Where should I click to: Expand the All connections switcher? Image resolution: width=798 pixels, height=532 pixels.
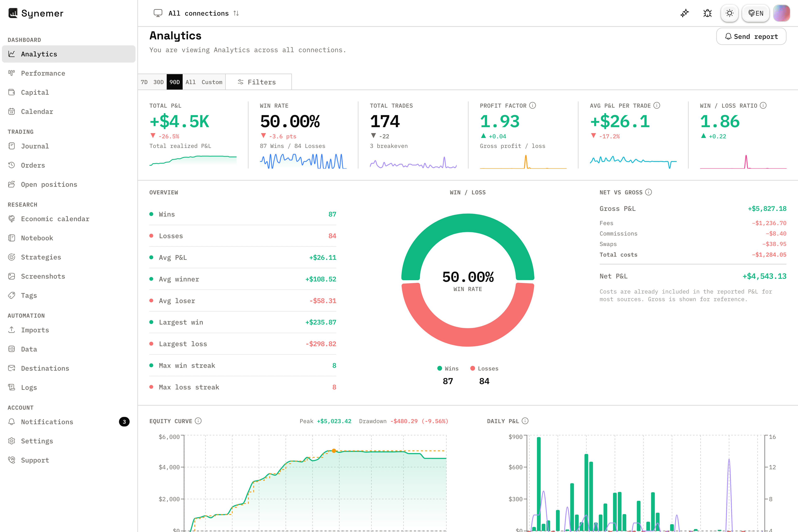pos(196,13)
